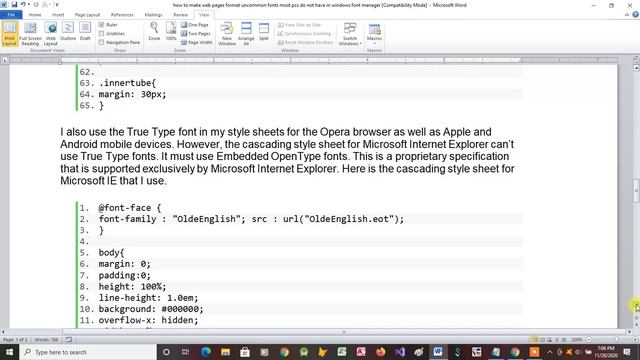Click the Redo icon in Quick Access Toolbar
Screen dimensions: 640x360
36,4
